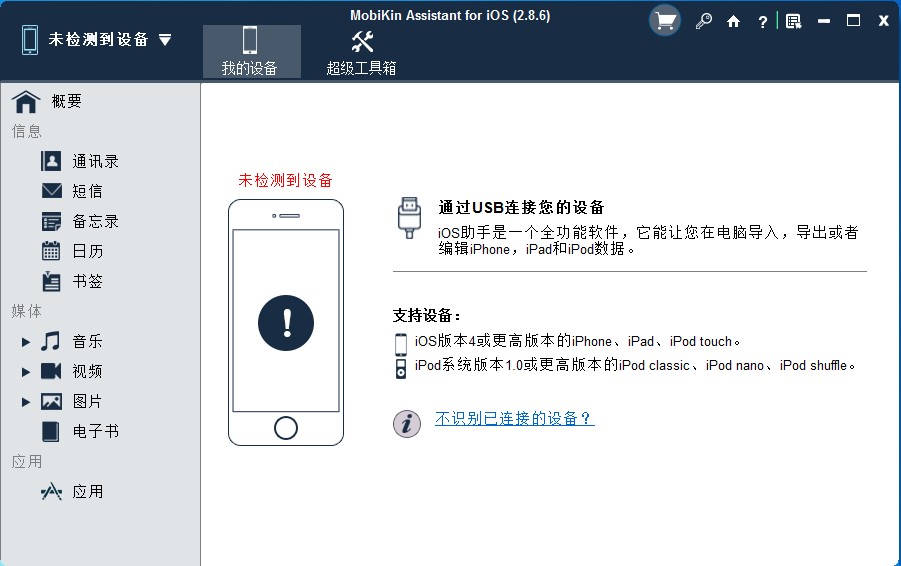Select 图片 label in the sidebar
The width and height of the screenshot is (901, 566).
pos(87,401)
